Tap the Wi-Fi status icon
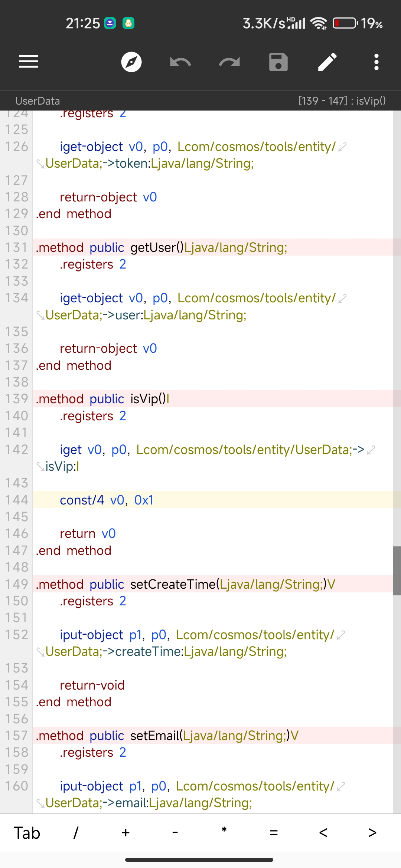Screen dimensions: 401x868 (x=319, y=23)
